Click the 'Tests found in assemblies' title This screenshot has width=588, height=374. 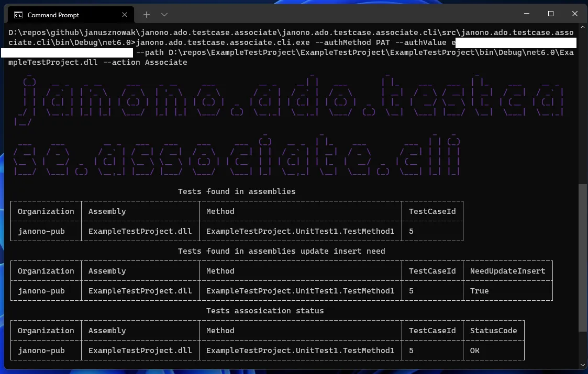coord(237,191)
